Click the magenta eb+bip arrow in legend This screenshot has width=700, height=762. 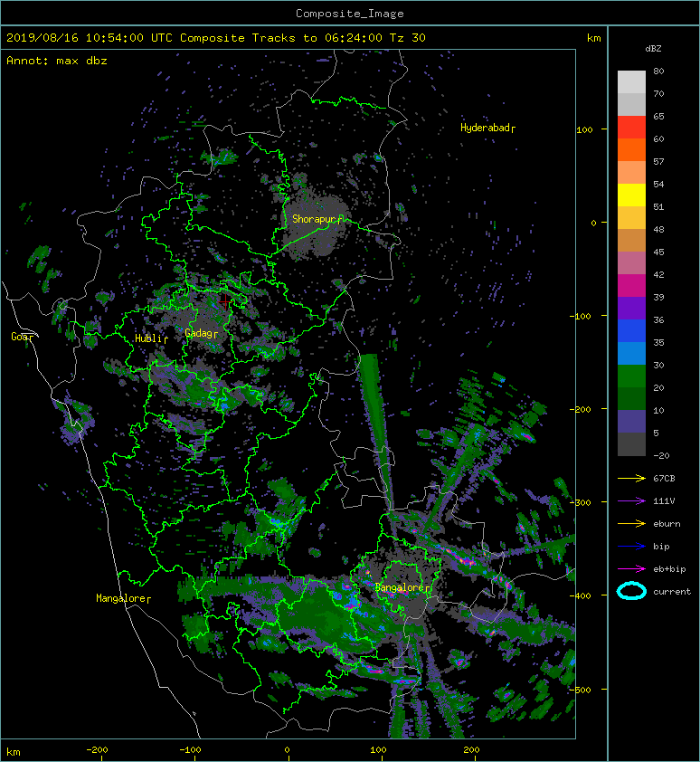click(x=631, y=568)
